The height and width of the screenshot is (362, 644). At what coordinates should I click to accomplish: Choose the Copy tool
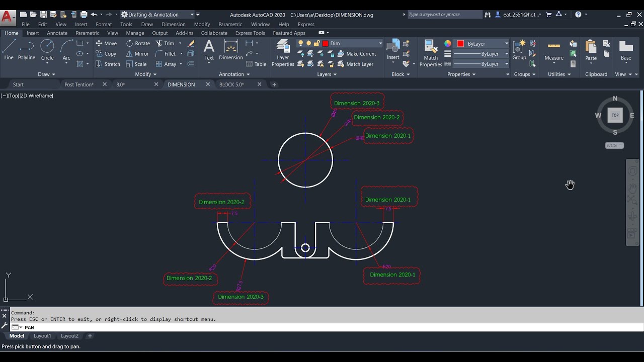106,54
